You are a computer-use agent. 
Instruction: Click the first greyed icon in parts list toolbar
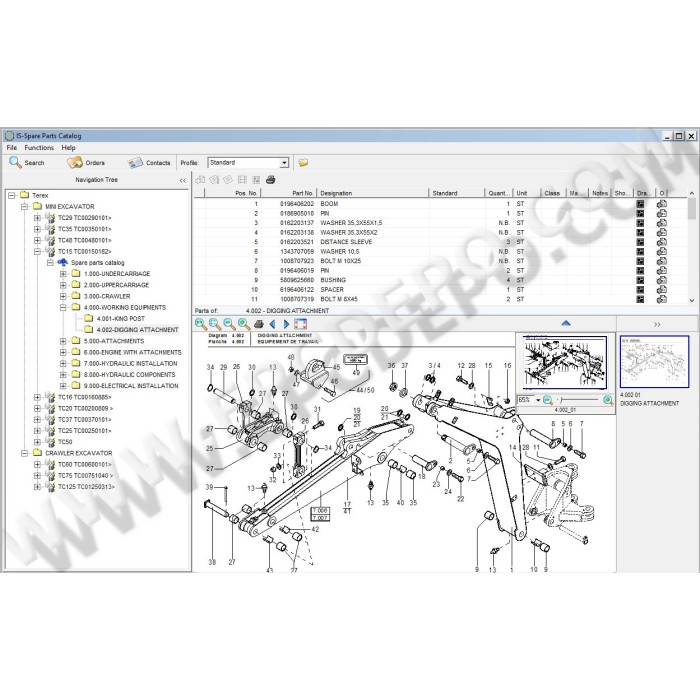200,180
